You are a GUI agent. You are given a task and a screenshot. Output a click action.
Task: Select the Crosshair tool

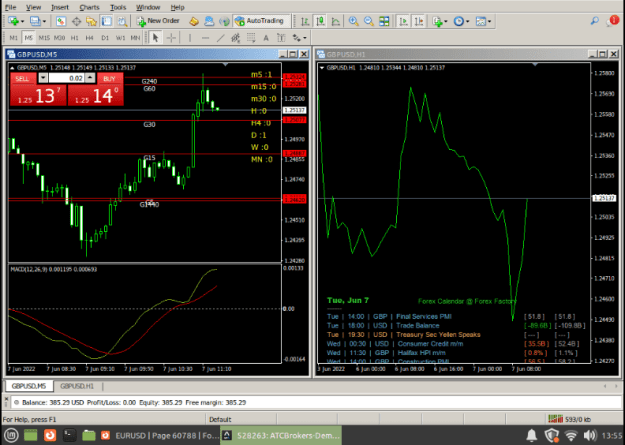pyautogui.click(x=171, y=38)
